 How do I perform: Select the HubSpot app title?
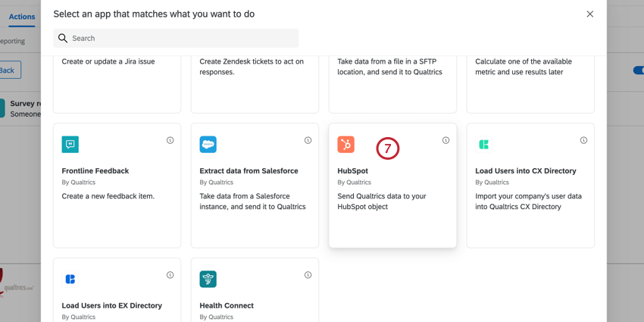coord(352,171)
